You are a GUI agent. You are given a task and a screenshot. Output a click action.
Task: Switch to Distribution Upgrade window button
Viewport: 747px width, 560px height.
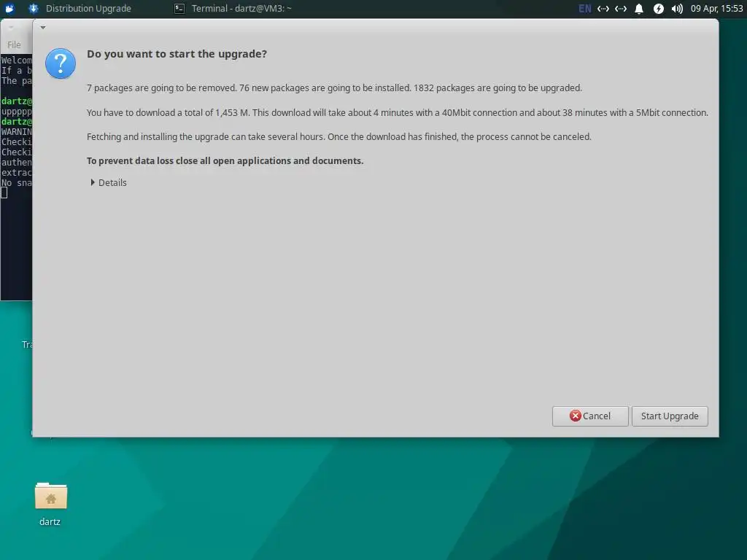coord(80,9)
